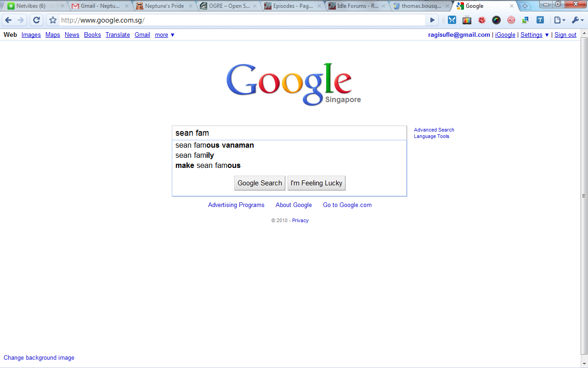Open the red spiky star extension icon
588x368 pixels.
pos(482,20)
